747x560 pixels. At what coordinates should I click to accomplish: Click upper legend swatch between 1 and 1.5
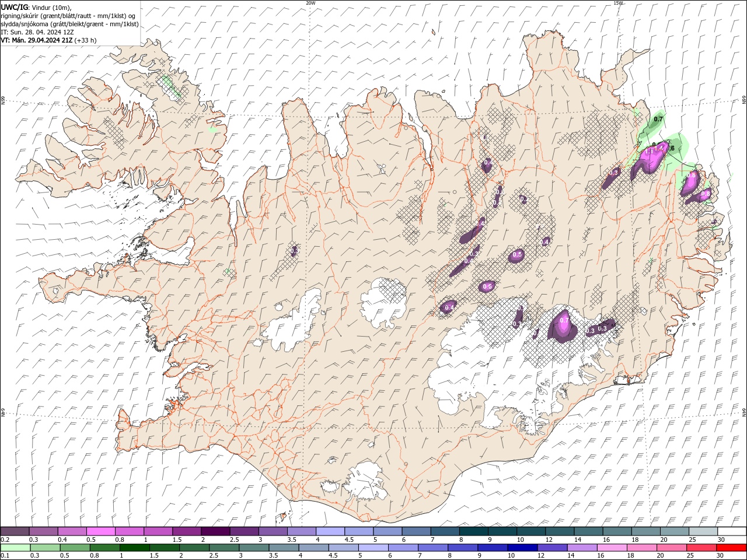(x=158, y=531)
